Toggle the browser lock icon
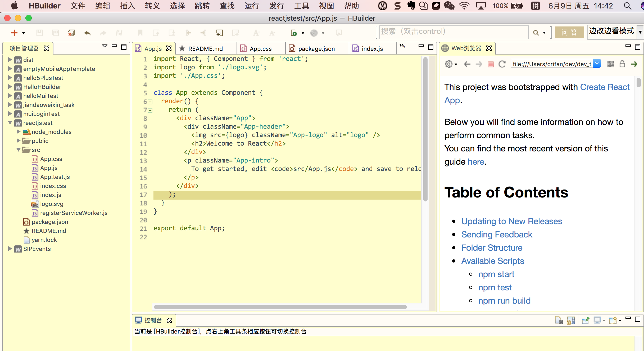This screenshot has width=644, height=351. [622, 64]
